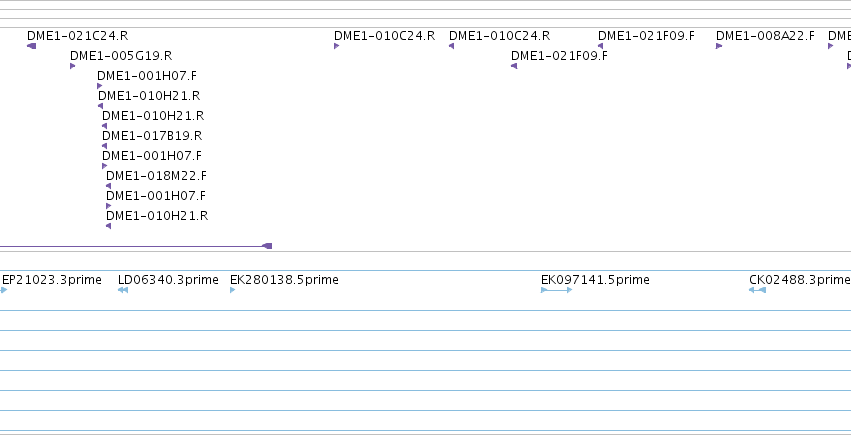Select the DME1-008A22.F arrow glyph

[x=719, y=46]
